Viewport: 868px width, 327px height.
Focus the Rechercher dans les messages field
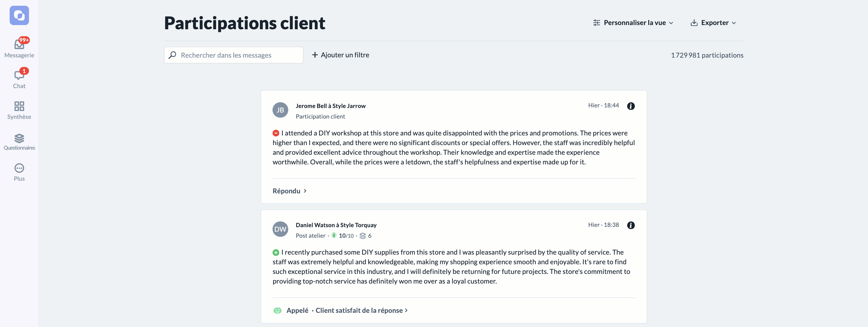coord(234,55)
